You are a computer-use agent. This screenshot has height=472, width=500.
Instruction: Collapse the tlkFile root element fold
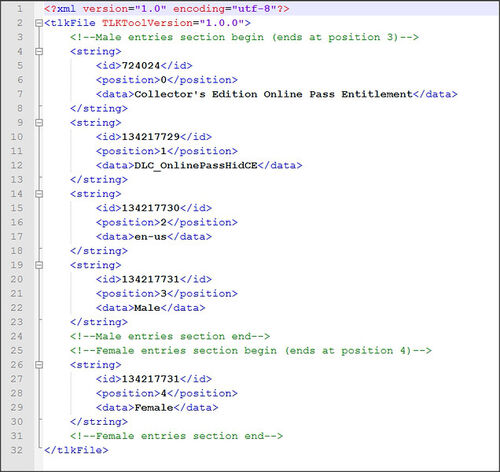pyautogui.click(x=39, y=23)
